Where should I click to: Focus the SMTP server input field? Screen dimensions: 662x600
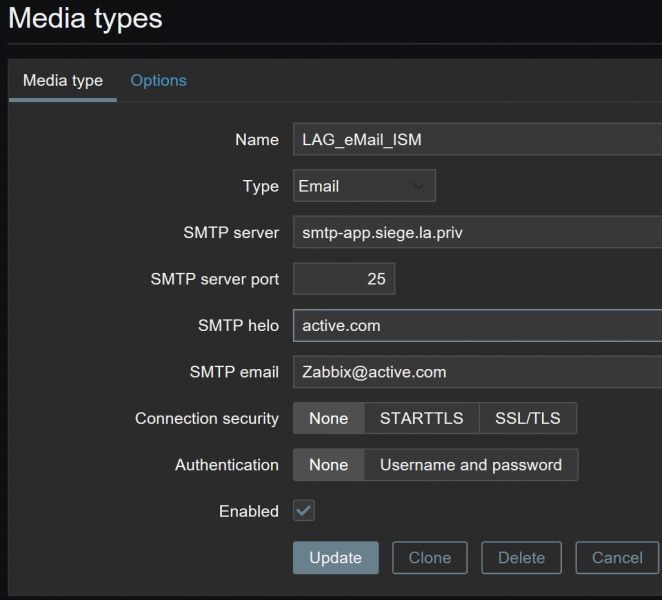click(478, 232)
